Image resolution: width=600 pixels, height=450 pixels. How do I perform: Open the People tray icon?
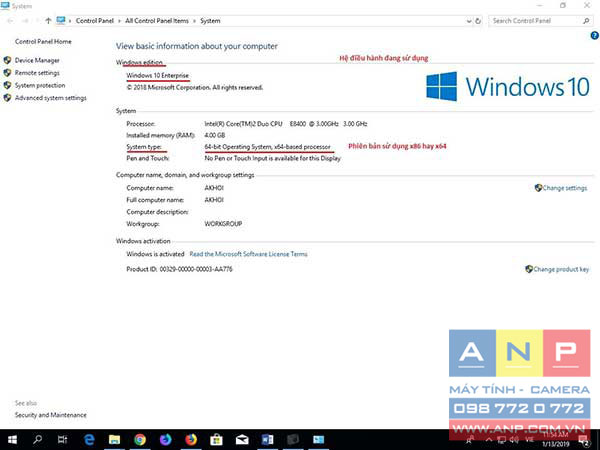point(471,440)
